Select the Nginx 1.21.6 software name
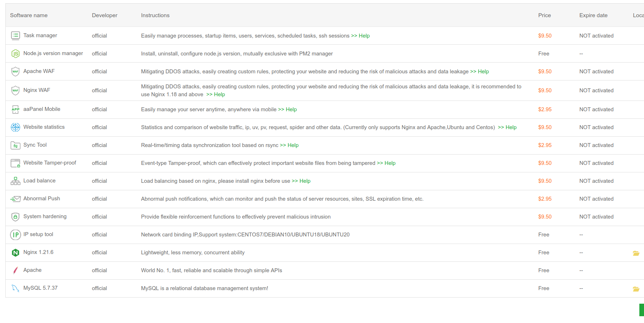 pos(38,252)
